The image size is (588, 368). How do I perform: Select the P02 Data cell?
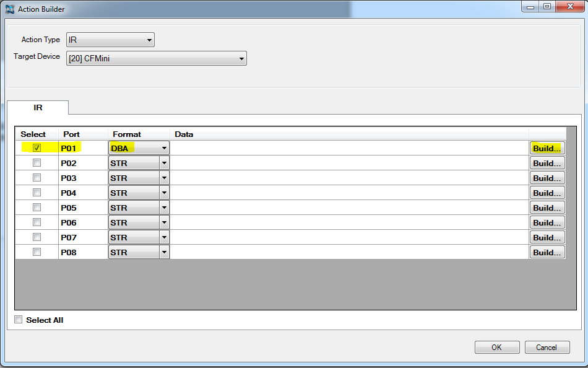pos(349,163)
